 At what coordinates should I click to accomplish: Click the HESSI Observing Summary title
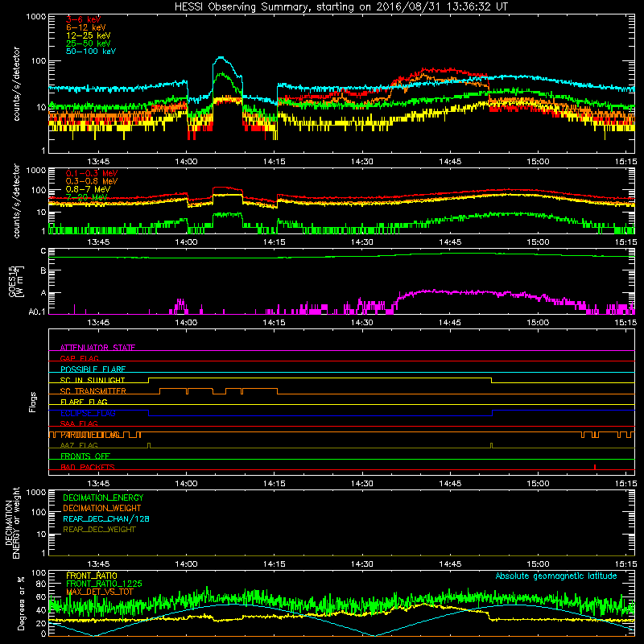click(x=341, y=7)
